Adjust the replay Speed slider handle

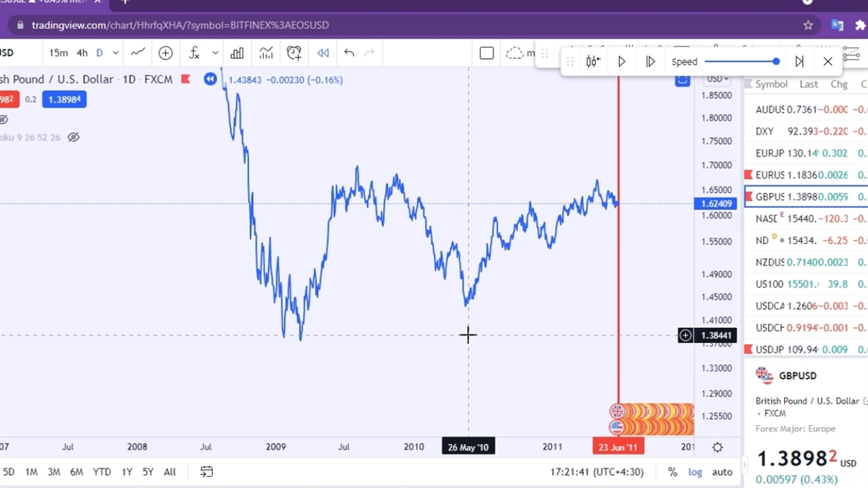(x=776, y=62)
